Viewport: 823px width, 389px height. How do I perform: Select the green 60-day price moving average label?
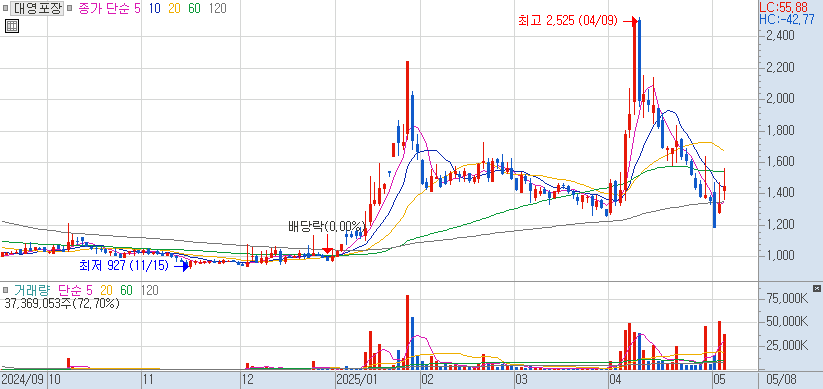pyautogui.click(x=194, y=8)
